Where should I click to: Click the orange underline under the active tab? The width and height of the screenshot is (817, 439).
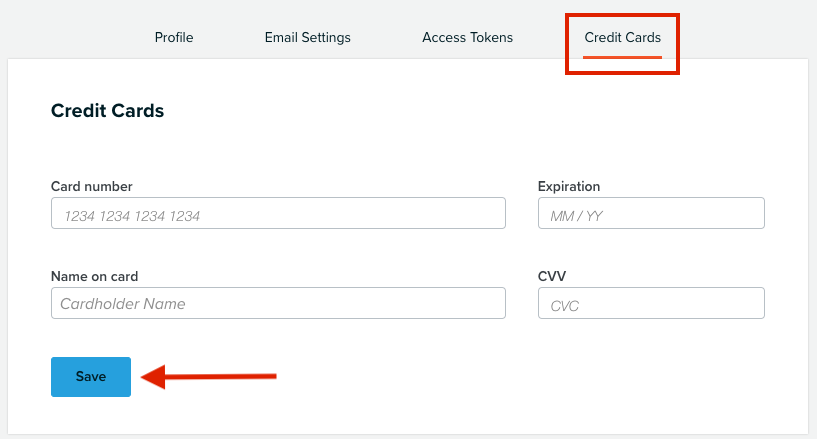click(622, 57)
